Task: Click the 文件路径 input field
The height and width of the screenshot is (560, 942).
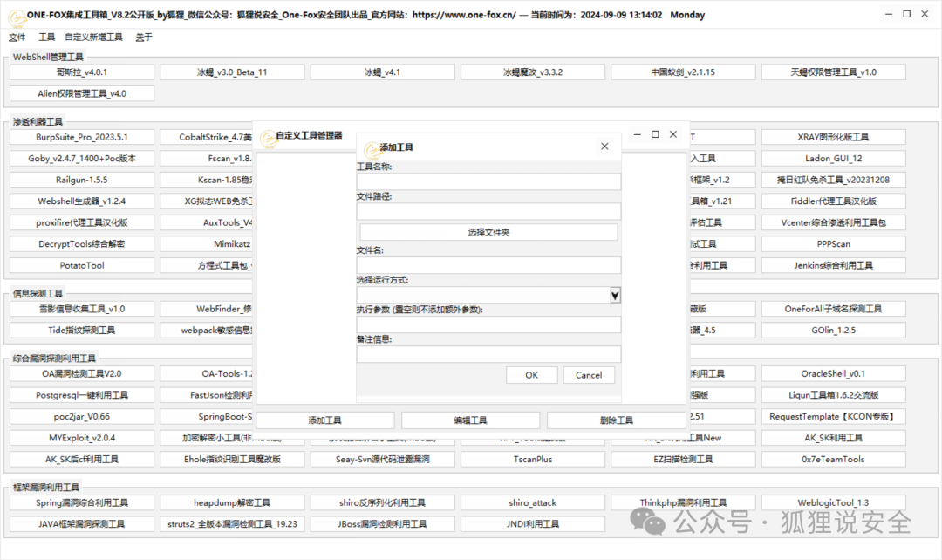Action: tap(488, 211)
